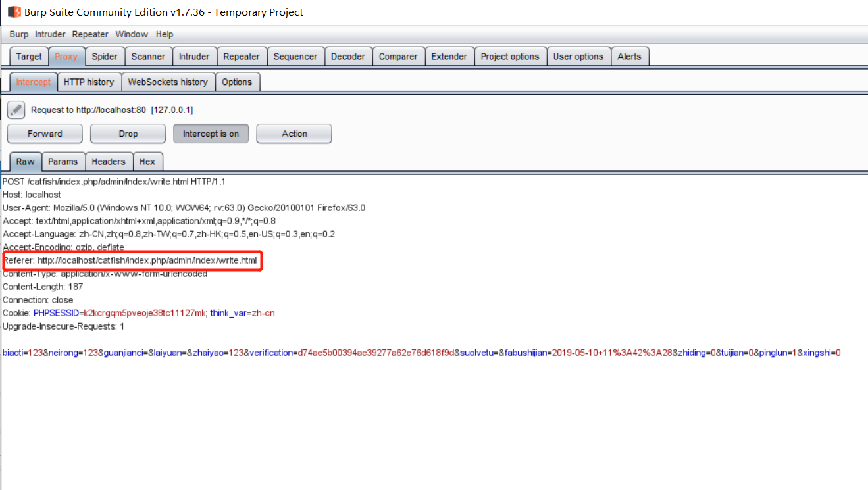
Task: Select the Intercept sub-tab
Action: pos(33,82)
